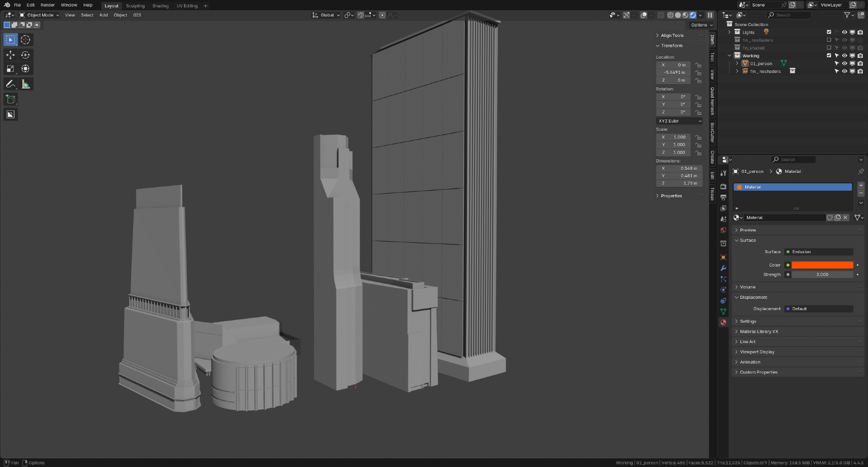Expand the Viewport Display section

point(757,352)
